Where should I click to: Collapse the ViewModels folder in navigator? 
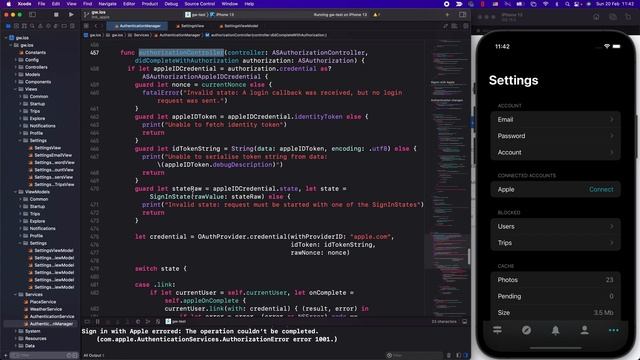click(16, 192)
